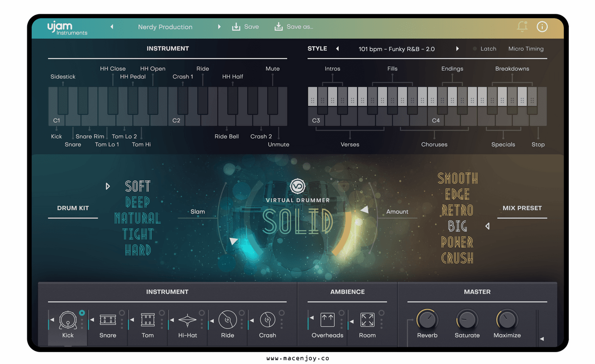The image size is (595, 364).
Task: Go to the next preset
Action: 219,27
